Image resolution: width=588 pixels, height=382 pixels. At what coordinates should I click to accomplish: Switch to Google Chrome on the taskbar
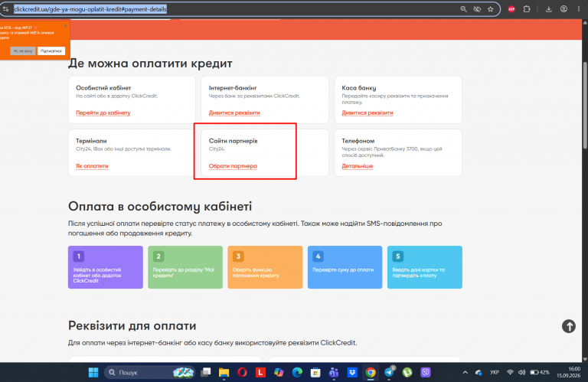371,372
